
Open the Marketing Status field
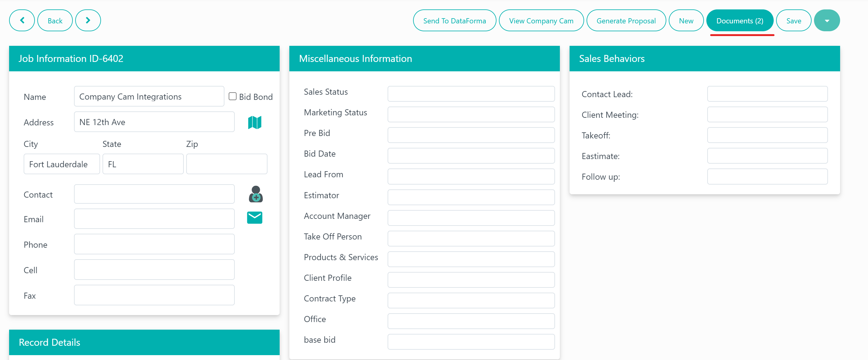(x=471, y=115)
